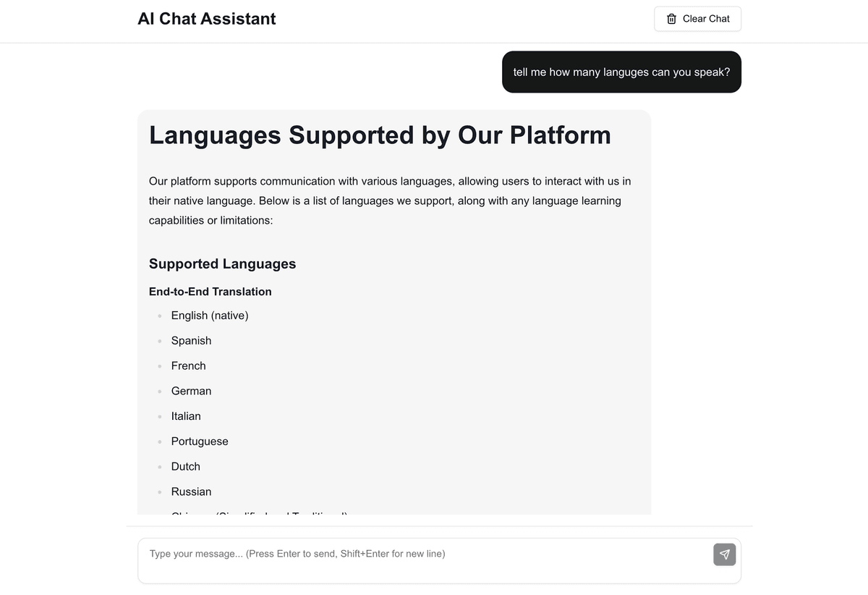Select the German list item
This screenshot has height=595, width=868.
pyautogui.click(x=191, y=391)
